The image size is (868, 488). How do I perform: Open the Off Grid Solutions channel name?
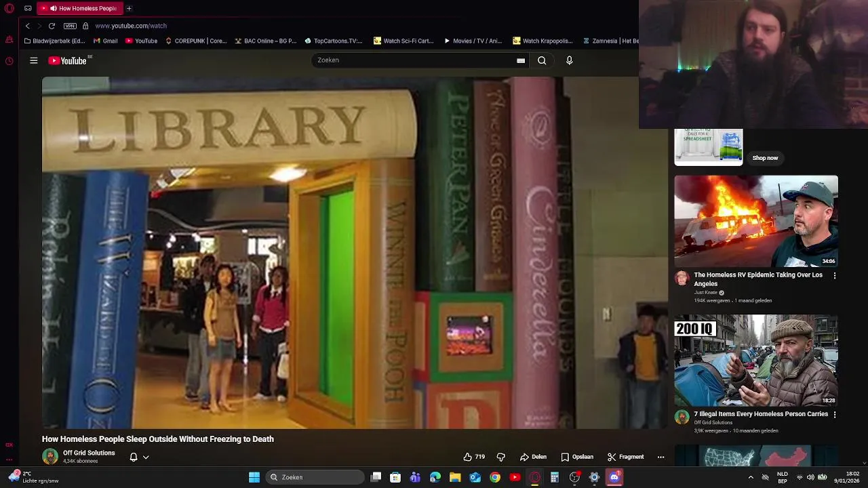pos(89,453)
